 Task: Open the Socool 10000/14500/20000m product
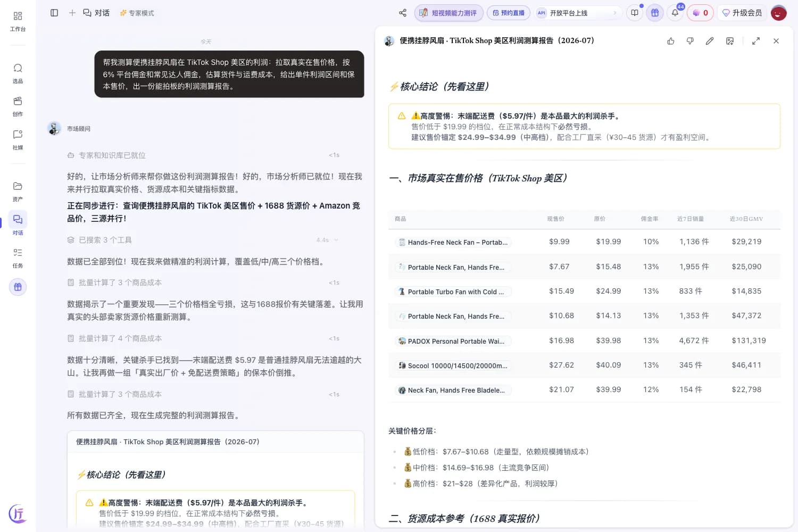pos(454,365)
